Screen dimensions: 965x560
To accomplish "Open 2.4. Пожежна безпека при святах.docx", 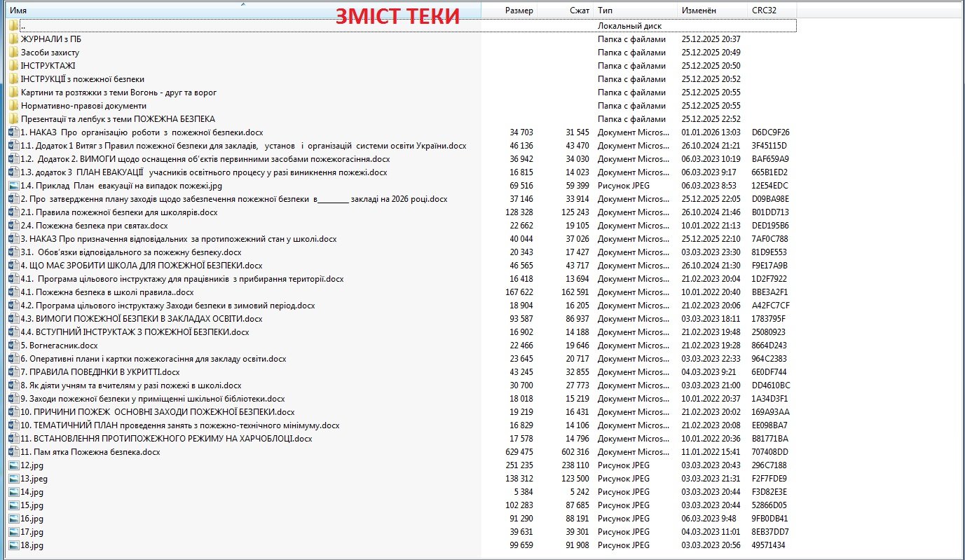I will pyautogui.click(x=94, y=226).
